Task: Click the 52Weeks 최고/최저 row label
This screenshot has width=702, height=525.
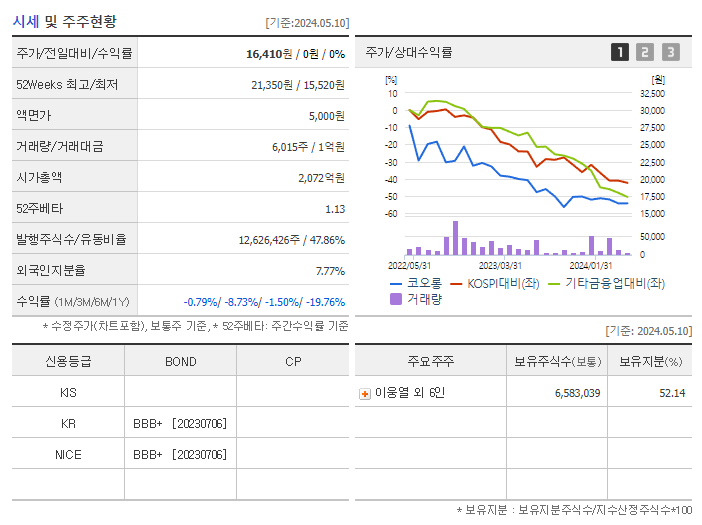Action: point(67,85)
